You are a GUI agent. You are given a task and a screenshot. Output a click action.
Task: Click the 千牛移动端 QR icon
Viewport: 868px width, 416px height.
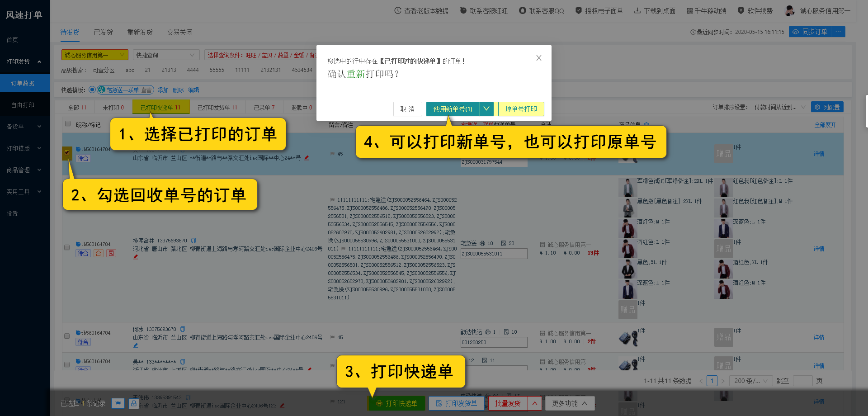tap(690, 11)
